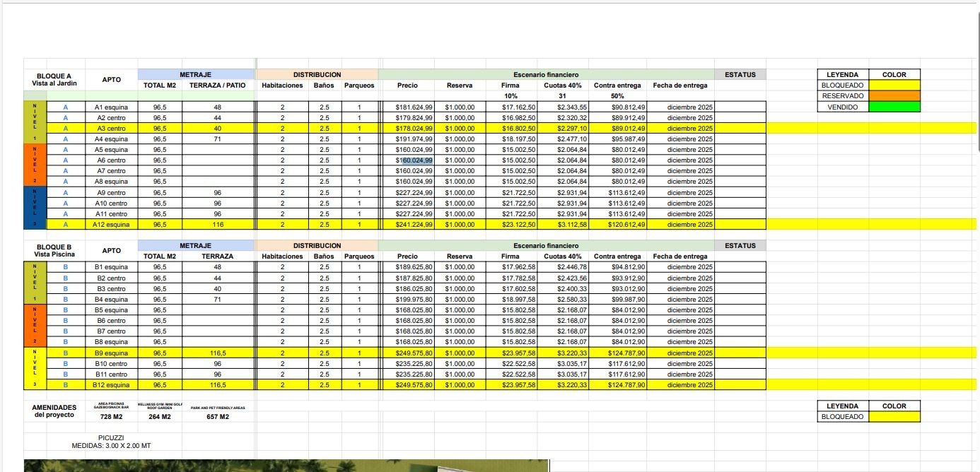Click the orange Nivel 2 block in Bloque A

pyautogui.click(x=35, y=165)
